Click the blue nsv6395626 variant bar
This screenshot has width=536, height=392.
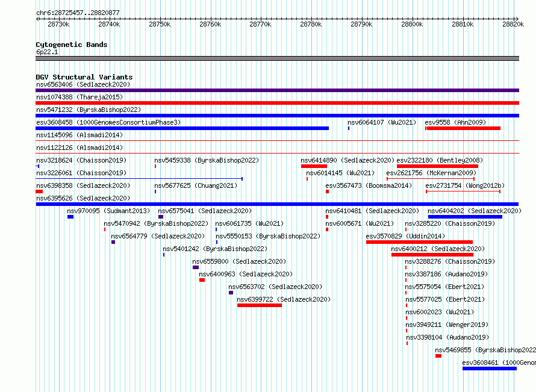tap(277, 204)
